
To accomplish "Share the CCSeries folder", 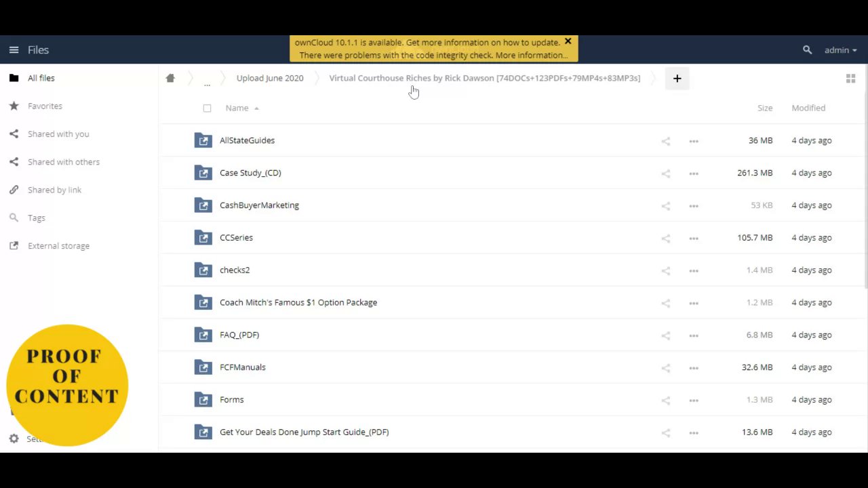I will coord(665,238).
